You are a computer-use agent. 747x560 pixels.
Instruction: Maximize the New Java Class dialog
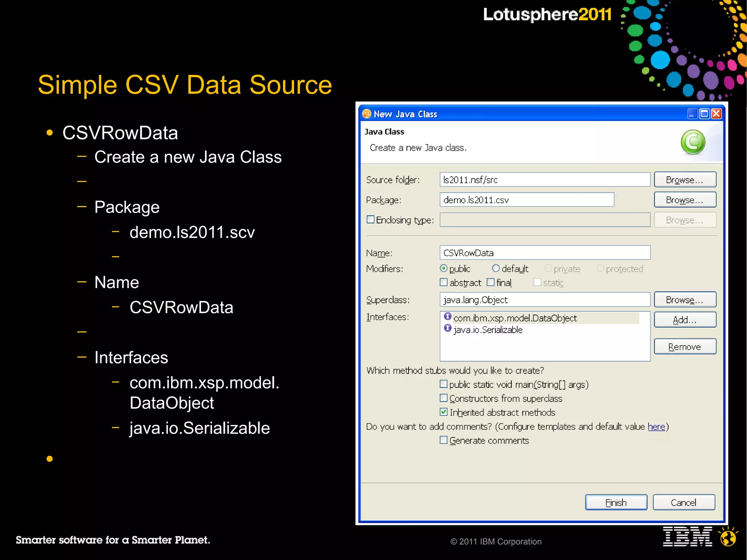click(x=704, y=114)
